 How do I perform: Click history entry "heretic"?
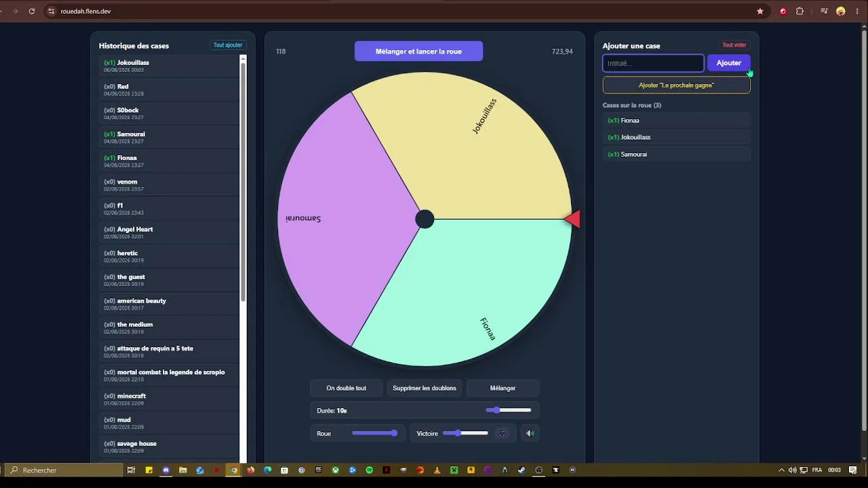(x=169, y=256)
